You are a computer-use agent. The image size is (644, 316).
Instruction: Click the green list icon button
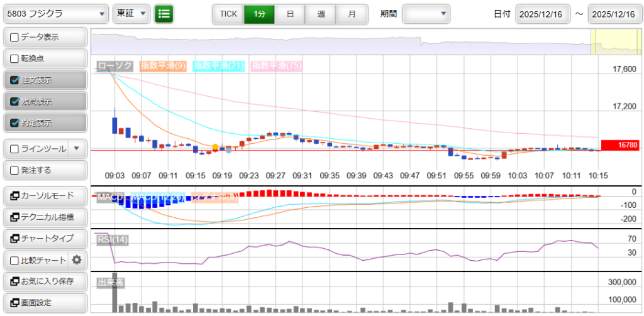(x=164, y=13)
